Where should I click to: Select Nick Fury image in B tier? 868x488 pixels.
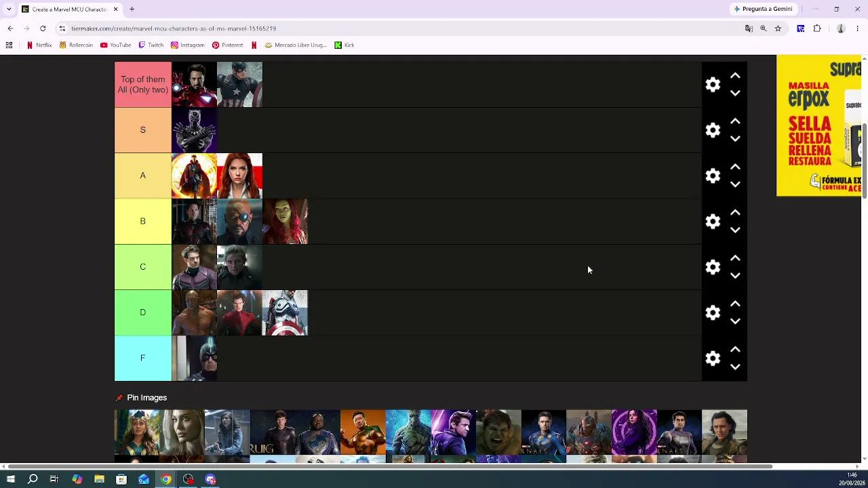tap(239, 221)
